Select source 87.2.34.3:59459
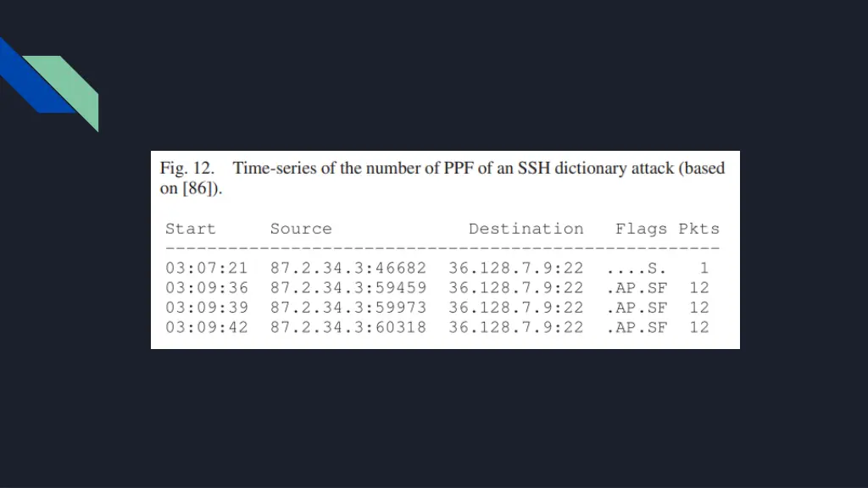The image size is (868, 488). pyautogui.click(x=348, y=288)
